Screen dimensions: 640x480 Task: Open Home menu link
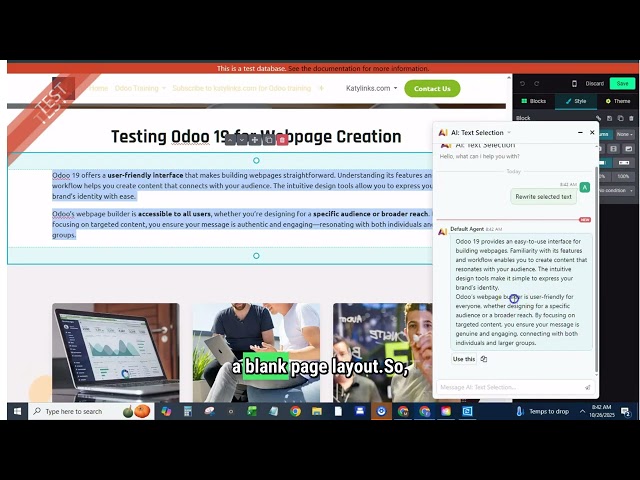[x=98, y=88]
